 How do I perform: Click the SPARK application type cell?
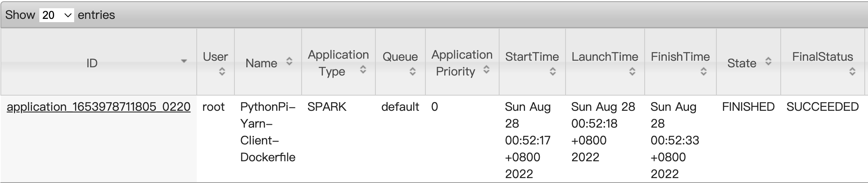pos(327,107)
